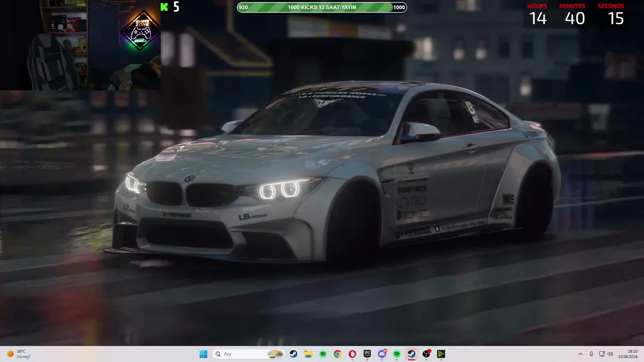Launch Google Chrome from the taskbar
This screenshot has width=644, height=362.
click(338, 354)
